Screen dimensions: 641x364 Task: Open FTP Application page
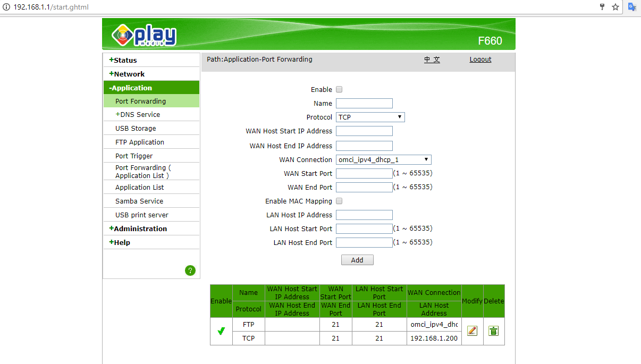click(140, 142)
